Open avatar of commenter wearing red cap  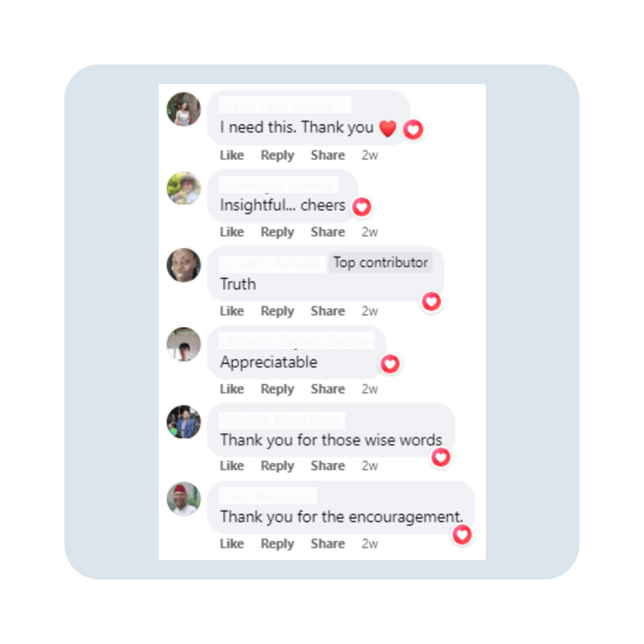point(184,499)
